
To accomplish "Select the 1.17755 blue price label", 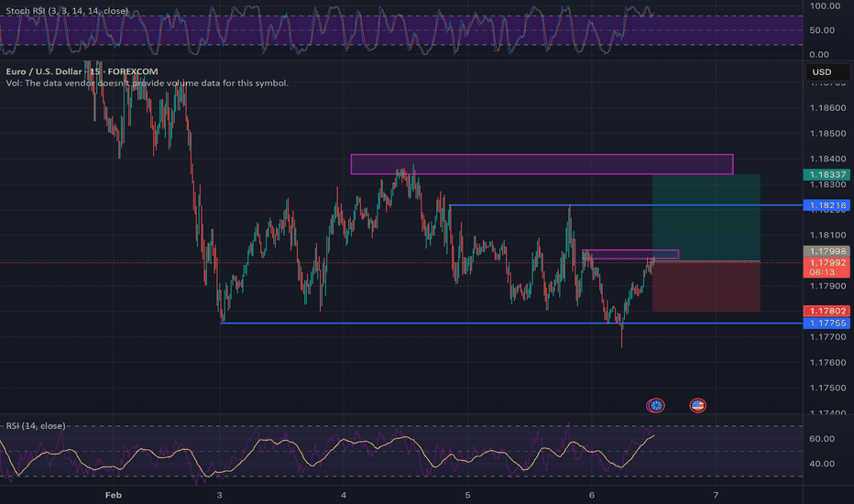I will pyautogui.click(x=827, y=323).
